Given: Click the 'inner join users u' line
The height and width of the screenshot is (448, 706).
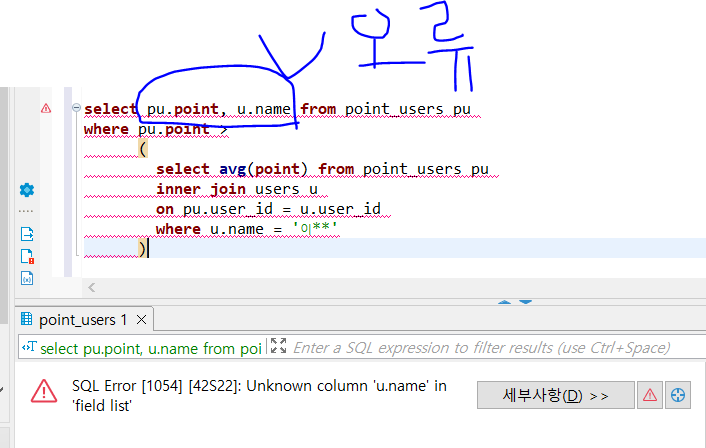Looking at the screenshot, I should coord(237,190).
